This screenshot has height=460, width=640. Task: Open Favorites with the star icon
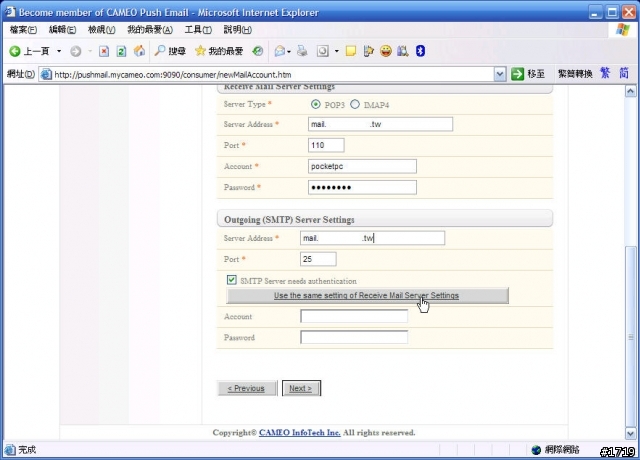(200, 51)
